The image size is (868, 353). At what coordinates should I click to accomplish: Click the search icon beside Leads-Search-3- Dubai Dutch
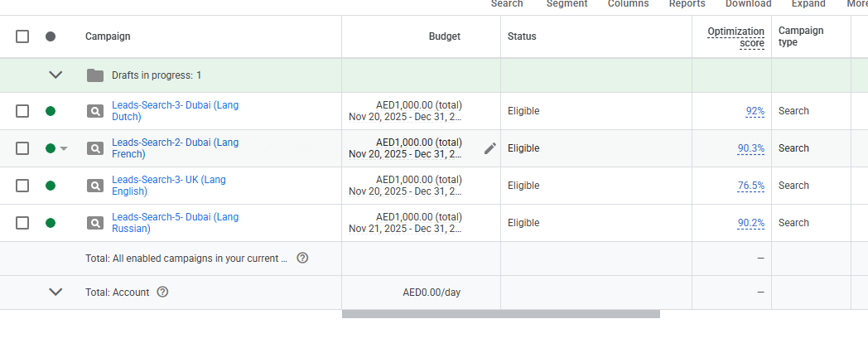[x=95, y=111]
